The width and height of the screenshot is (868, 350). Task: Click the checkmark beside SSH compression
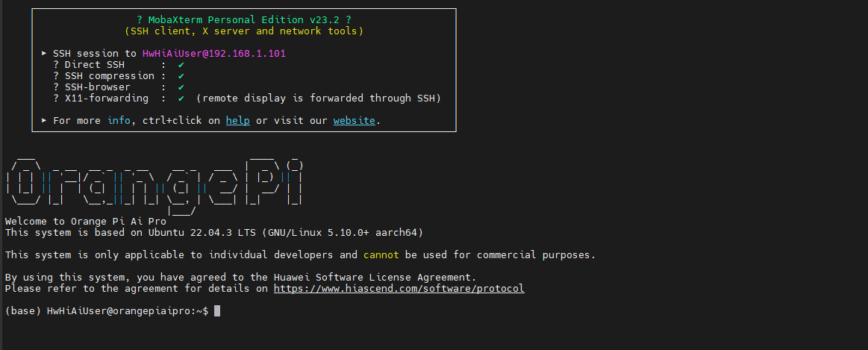[181, 76]
